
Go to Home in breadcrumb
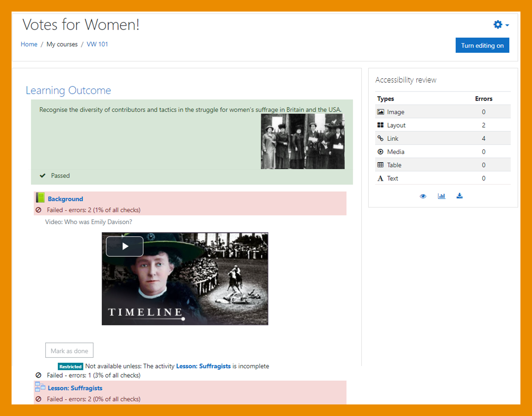29,44
